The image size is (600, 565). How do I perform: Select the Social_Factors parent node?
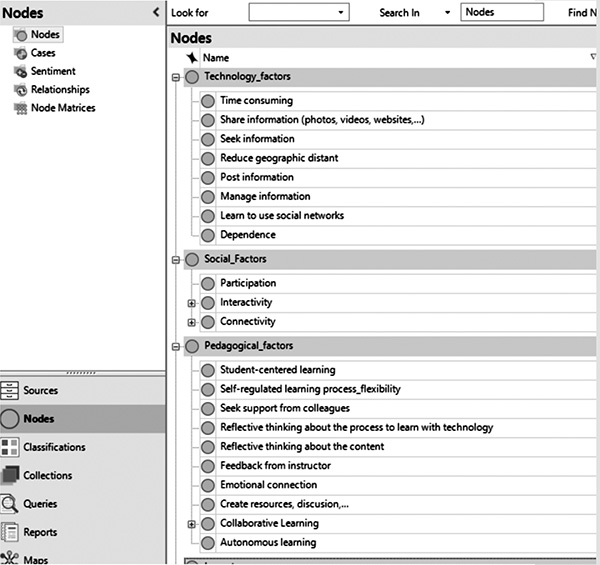click(235, 260)
